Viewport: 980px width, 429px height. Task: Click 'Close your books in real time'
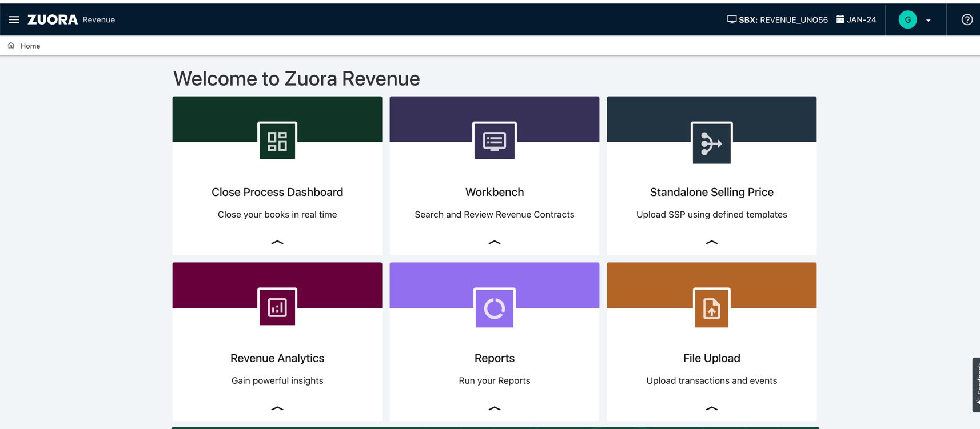tap(277, 215)
